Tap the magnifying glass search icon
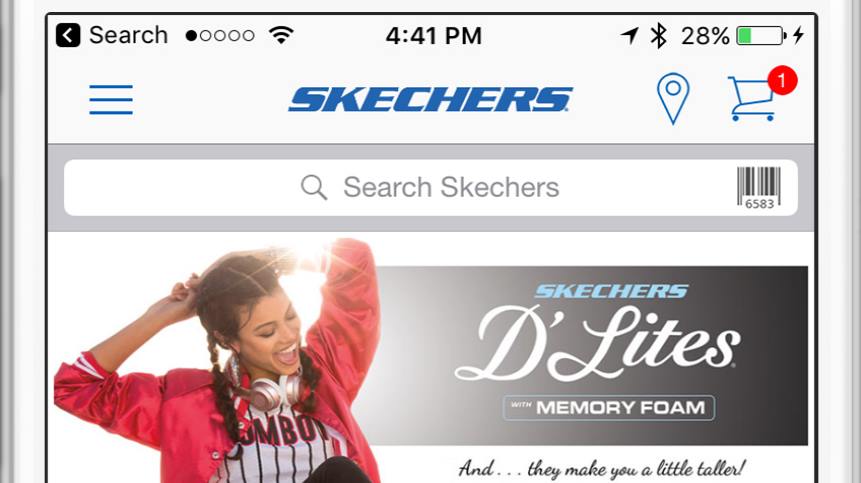Screen dimensions: 861x483 (x=314, y=188)
